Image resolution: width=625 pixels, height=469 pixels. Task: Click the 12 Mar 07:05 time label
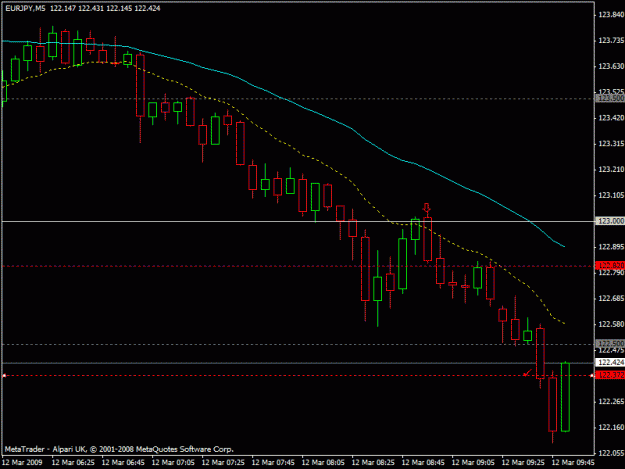pyautogui.click(x=173, y=463)
